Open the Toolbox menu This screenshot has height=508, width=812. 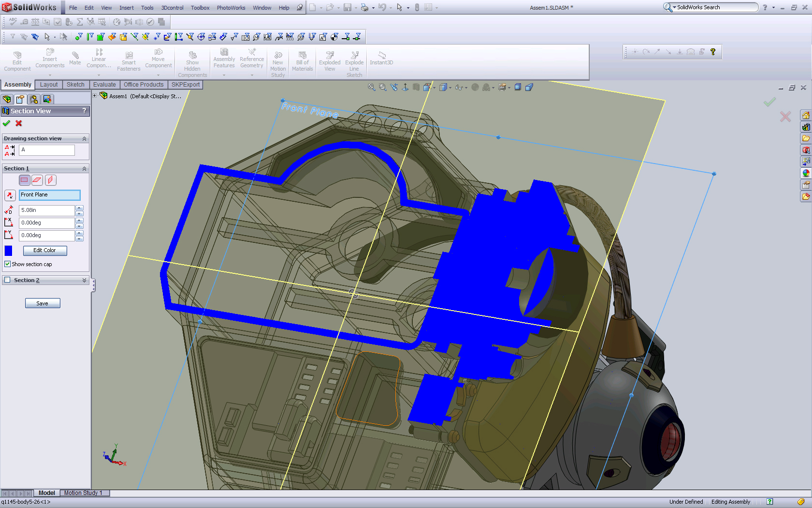click(200, 8)
